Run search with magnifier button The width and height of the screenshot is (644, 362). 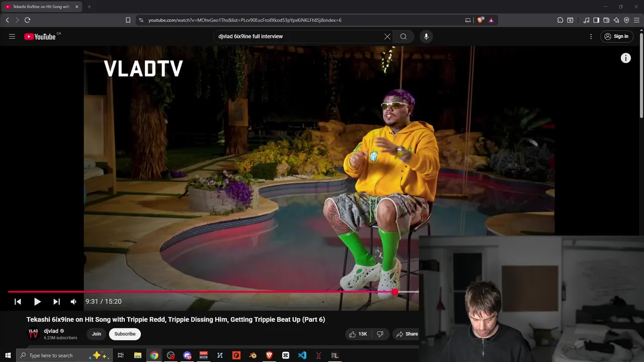(x=403, y=36)
